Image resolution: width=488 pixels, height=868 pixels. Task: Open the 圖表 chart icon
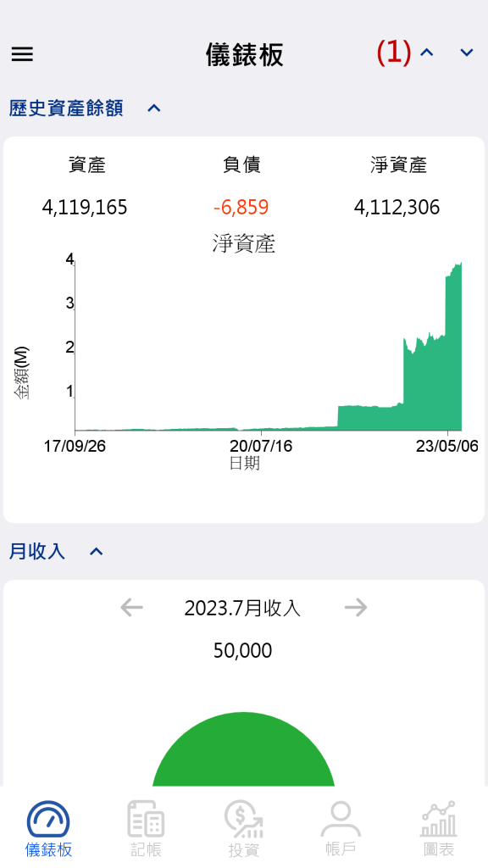coord(439,819)
